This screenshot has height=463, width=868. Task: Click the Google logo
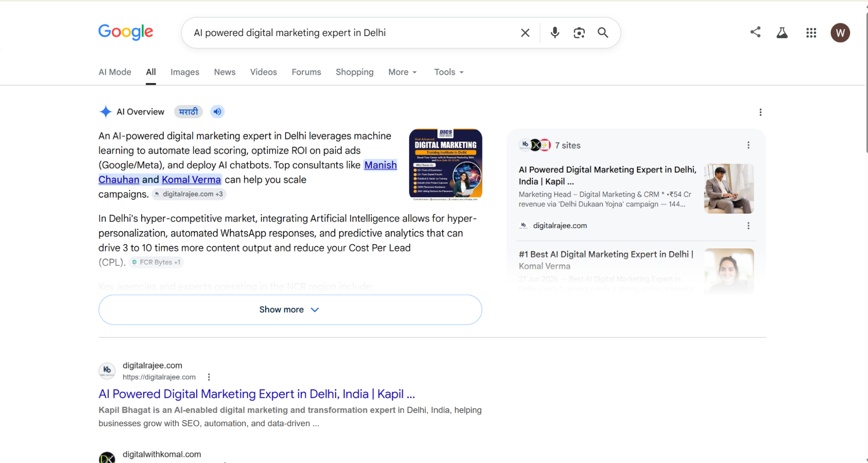125,32
